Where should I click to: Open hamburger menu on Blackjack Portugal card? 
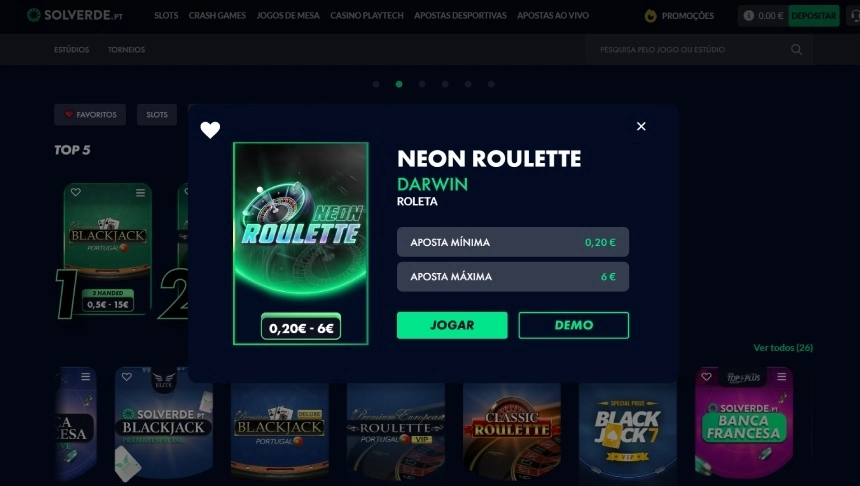140,193
